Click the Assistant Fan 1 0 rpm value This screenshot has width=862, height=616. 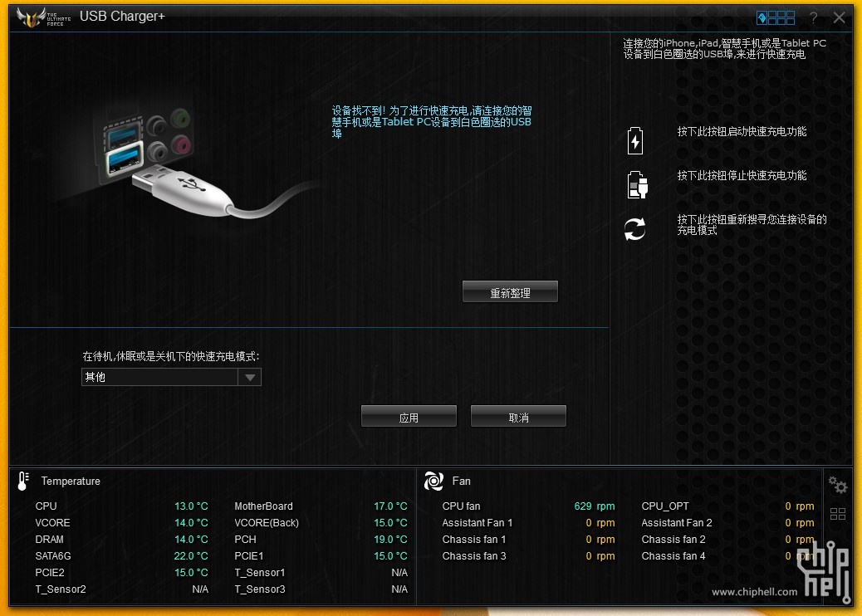tap(600, 522)
